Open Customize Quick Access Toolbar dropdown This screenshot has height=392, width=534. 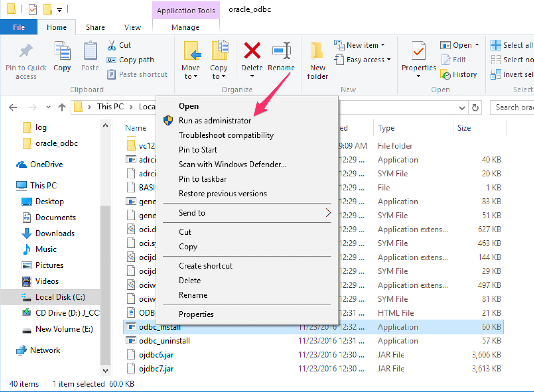(60, 9)
